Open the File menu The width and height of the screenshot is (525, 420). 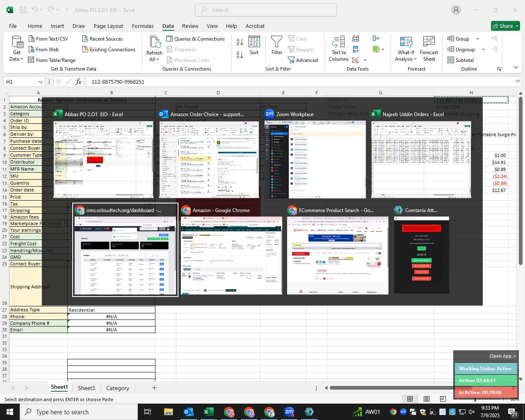pyautogui.click(x=13, y=26)
